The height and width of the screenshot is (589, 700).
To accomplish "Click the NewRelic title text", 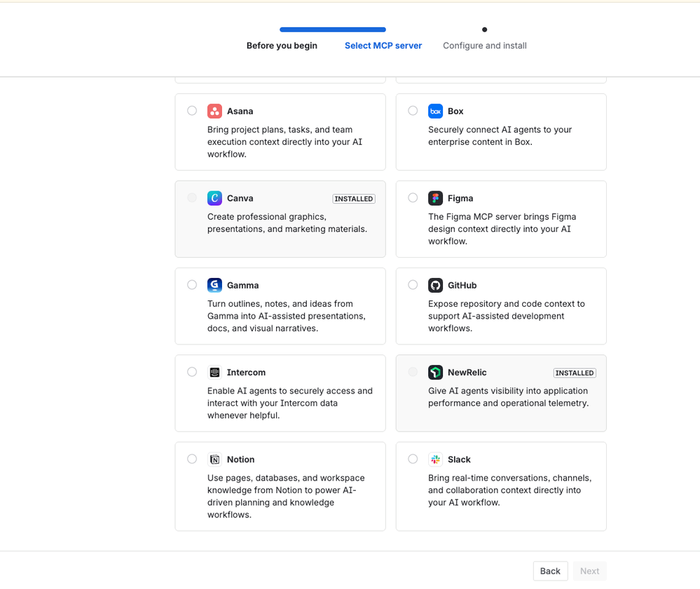I will point(467,372).
